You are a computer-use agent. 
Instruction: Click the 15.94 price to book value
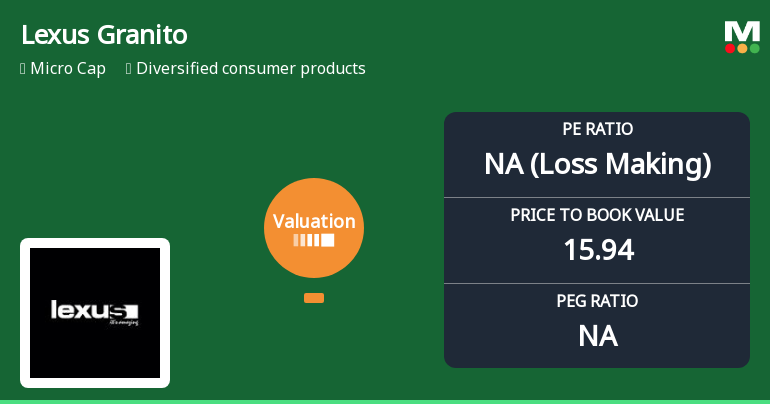click(597, 250)
